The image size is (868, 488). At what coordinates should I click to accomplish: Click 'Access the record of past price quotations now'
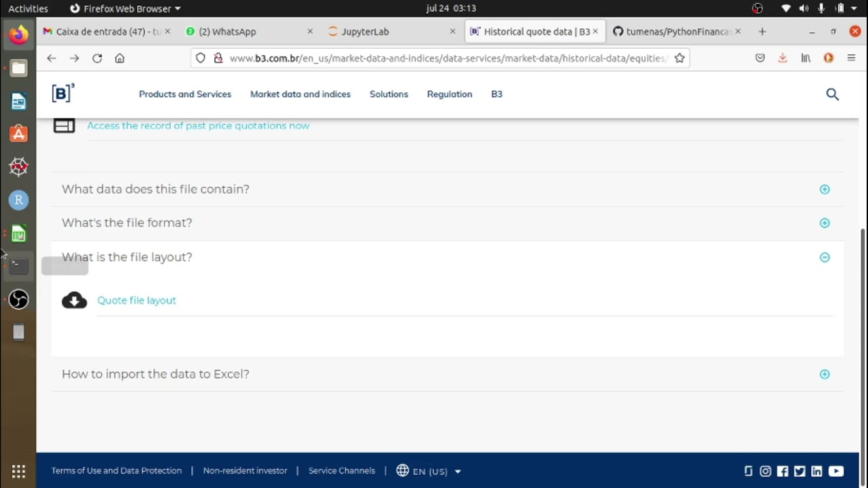coord(198,125)
